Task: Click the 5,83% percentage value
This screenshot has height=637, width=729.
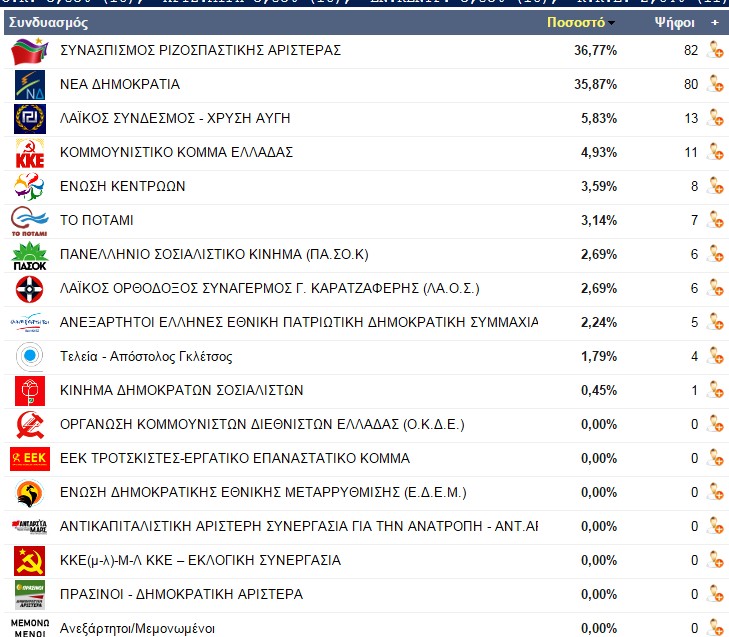Action: 599,118
